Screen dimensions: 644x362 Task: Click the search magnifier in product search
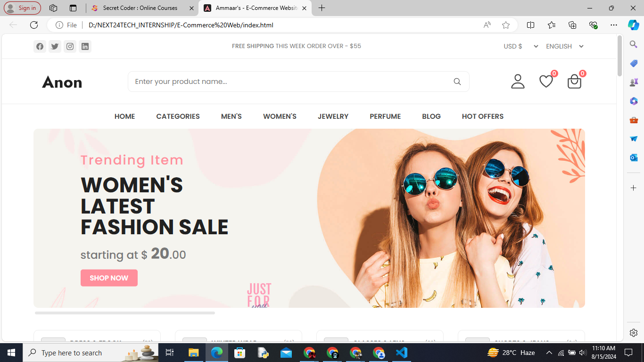click(457, 82)
